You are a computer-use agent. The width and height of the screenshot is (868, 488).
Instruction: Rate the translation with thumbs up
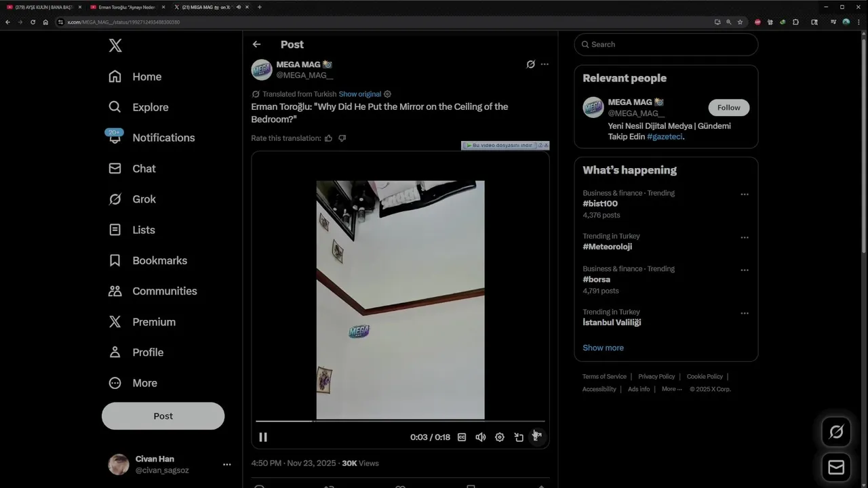[x=328, y=138]
